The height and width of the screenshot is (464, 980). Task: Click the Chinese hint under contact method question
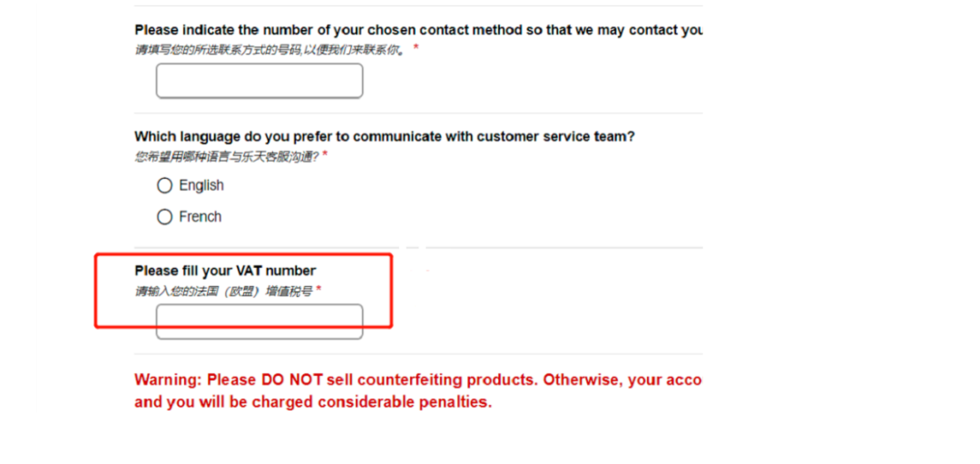pos(269,49)
